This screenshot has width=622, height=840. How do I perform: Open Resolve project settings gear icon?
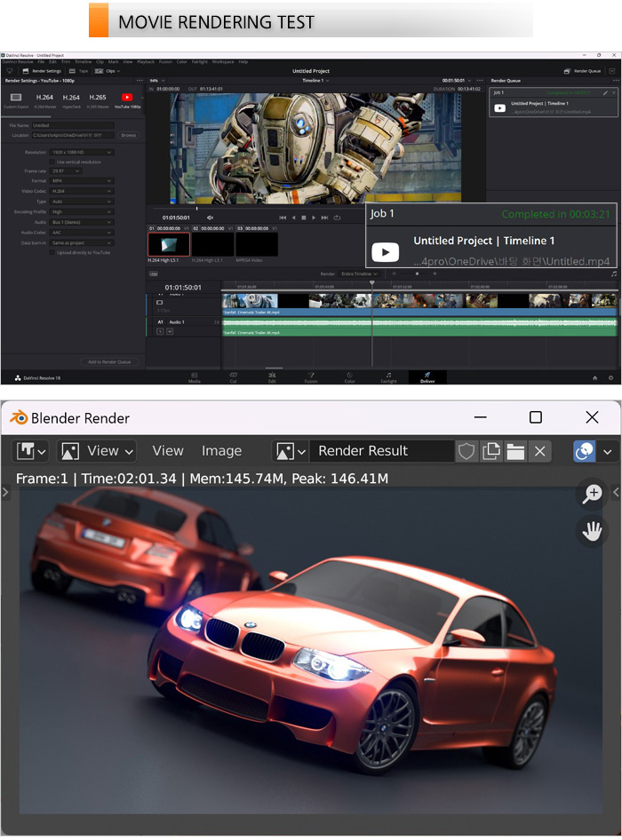click(x=610, y=377)
